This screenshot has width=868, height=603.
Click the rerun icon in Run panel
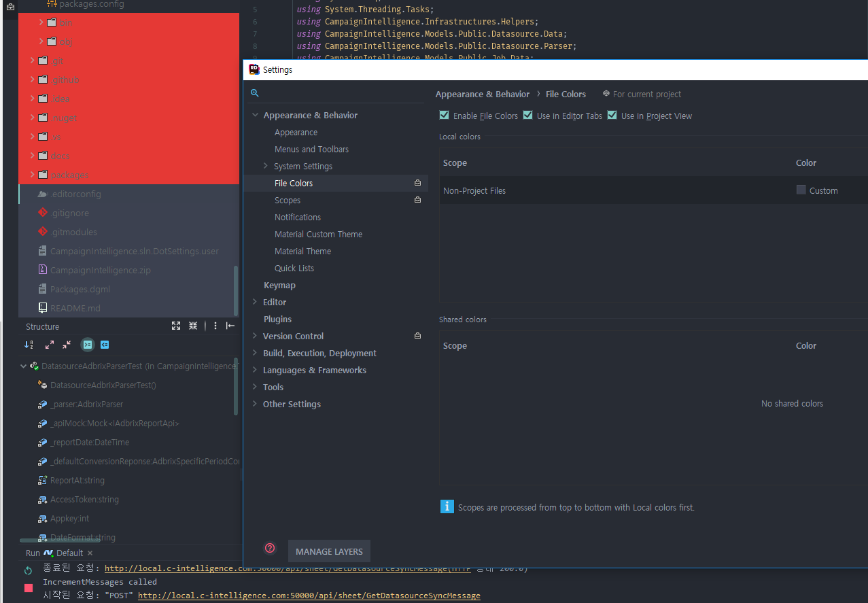(28, 570)
